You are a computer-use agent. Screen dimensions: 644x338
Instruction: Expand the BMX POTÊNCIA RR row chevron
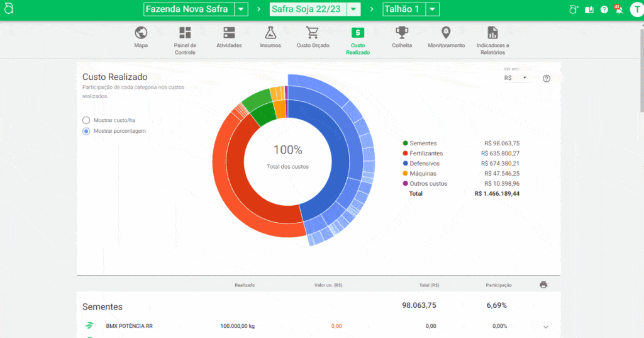[545, 327]
